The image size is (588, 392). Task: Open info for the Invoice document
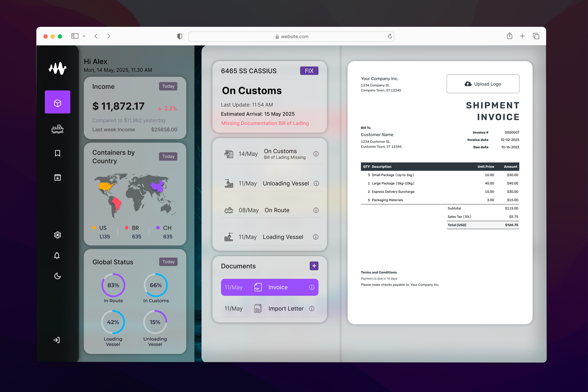[x=311, y=287]
